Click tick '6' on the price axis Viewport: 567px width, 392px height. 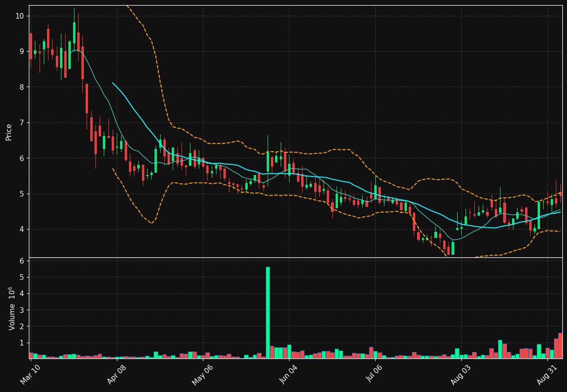(x=22, y=158)
